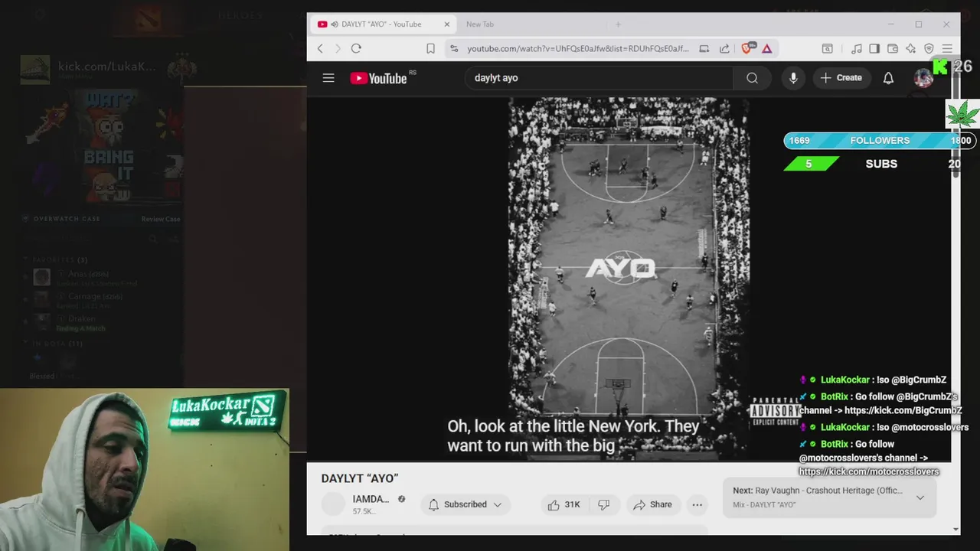The width and height of the screenshot is (980, 551).
Task: Click the video title DAYLYT "AYO"
Action: click(x=360, y=478)
